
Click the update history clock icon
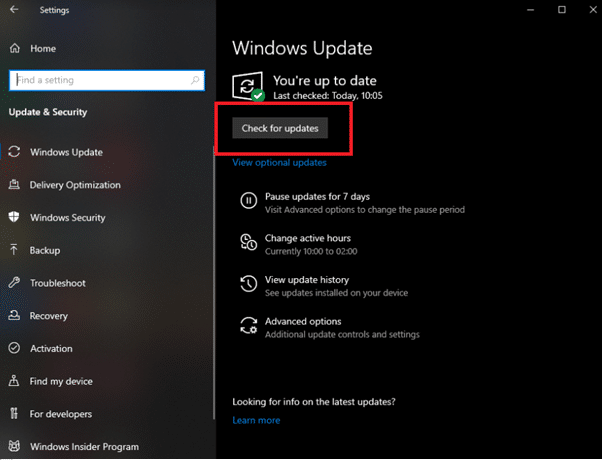(248, 283)
